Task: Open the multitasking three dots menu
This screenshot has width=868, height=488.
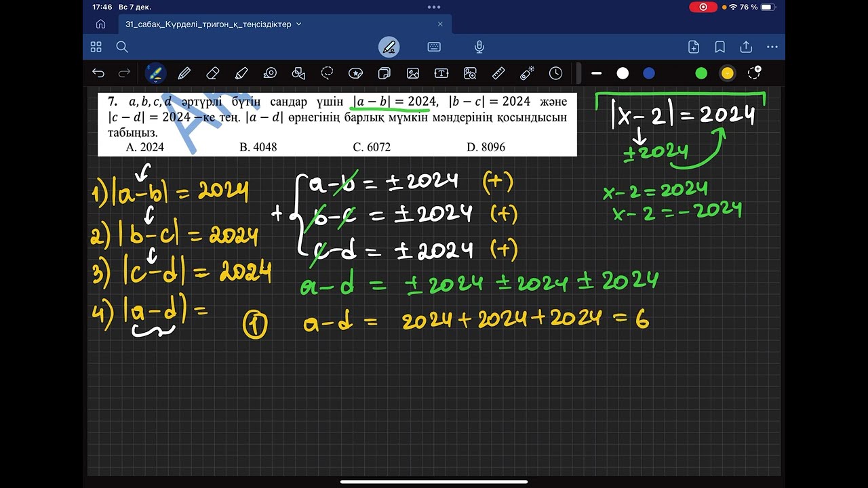Action: tap(434, 7)
